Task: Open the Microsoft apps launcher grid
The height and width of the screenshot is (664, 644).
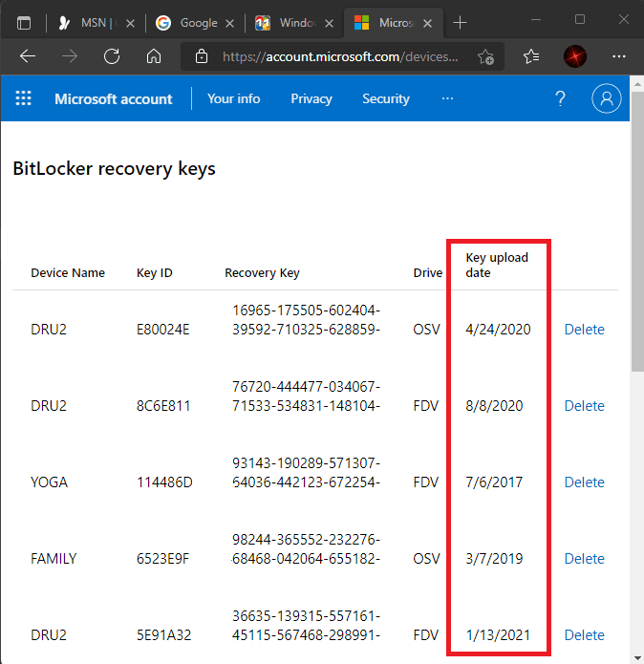Action: tap(23, 98)
